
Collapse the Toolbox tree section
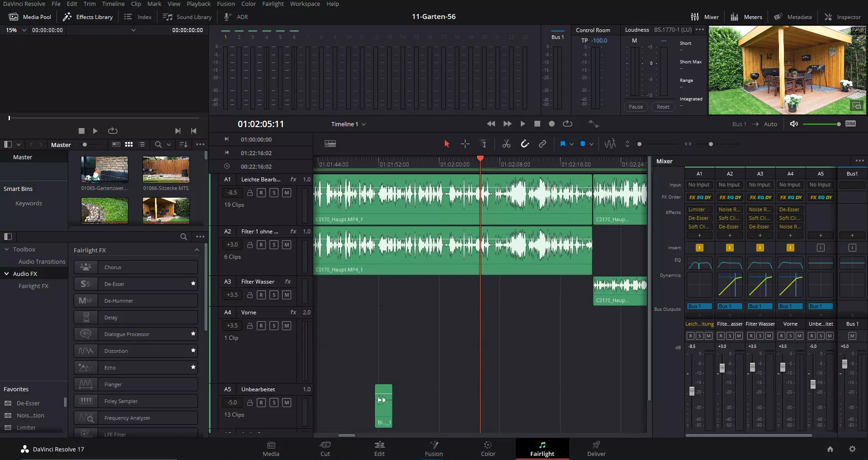click(7, 249)
